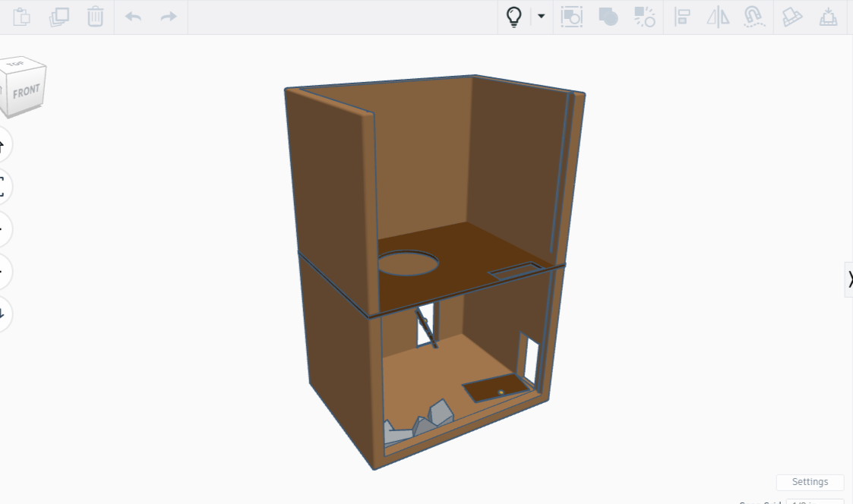The height and width of the screenshot is (504, 853).
Task: Click the Duplicate and repeat icon
Action: [58, 17]
